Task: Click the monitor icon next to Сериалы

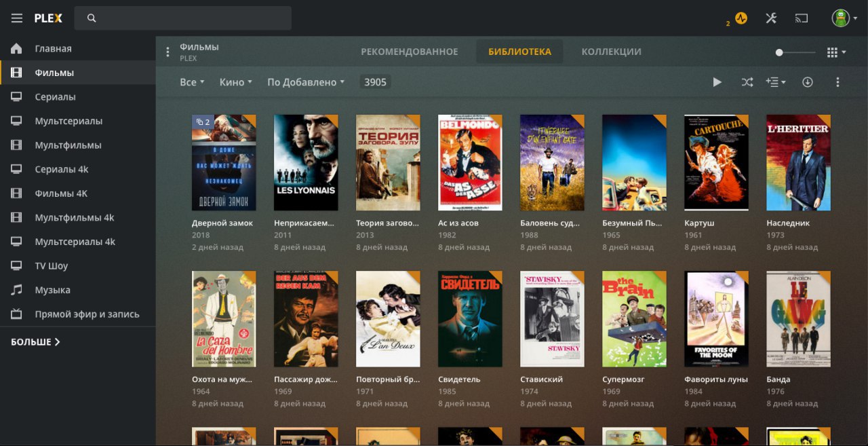Action: pos(17,97)
